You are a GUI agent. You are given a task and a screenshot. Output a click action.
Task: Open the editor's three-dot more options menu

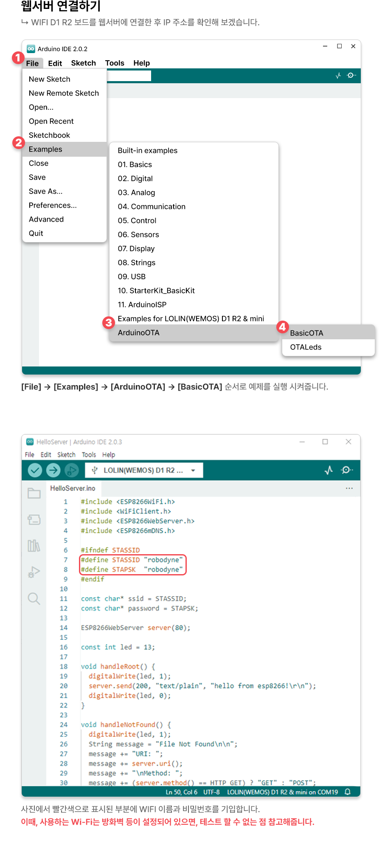pos(349,488)
